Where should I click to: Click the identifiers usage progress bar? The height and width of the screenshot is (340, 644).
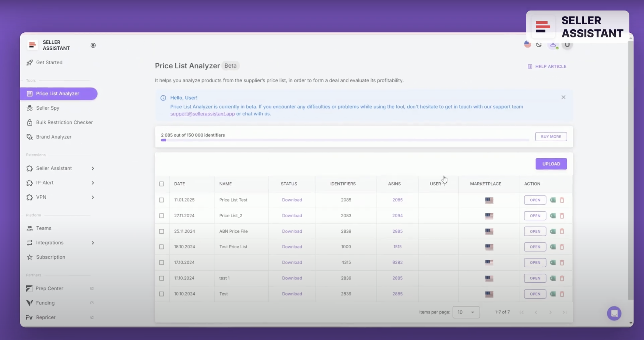pyautogui.click(x=345, y=140)
